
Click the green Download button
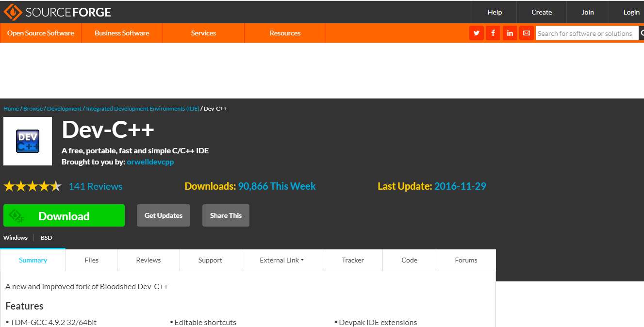click(x=64, y=215)
